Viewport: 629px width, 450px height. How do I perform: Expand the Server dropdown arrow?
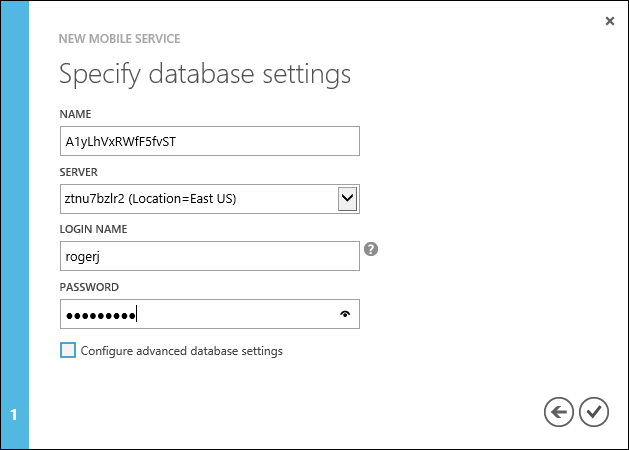point(347,198)
